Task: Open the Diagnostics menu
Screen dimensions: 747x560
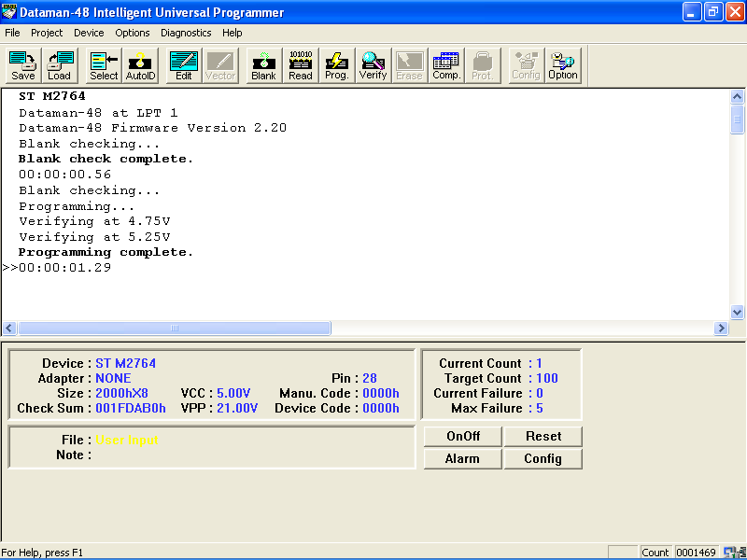Action: click(186, 33)
